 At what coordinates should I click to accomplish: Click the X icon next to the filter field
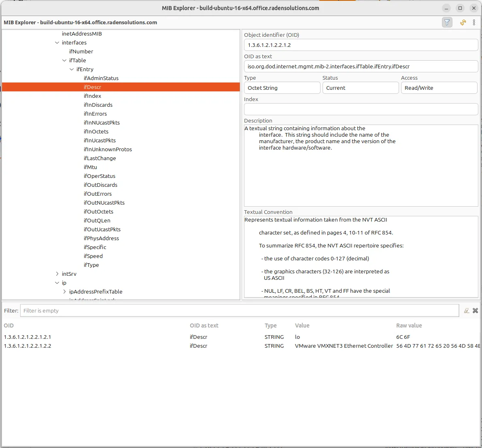tap(475, 311)
